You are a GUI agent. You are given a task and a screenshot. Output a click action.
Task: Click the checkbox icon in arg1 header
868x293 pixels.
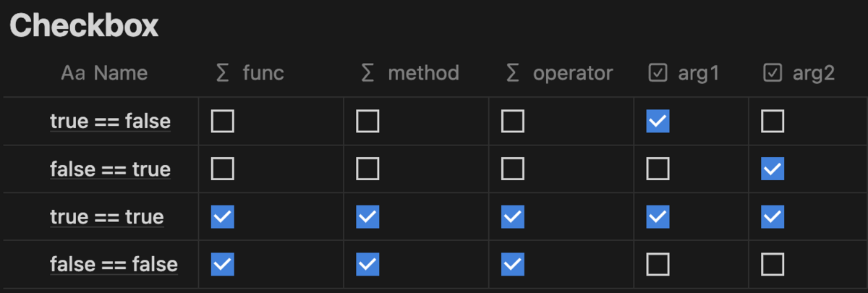pos(658,73)
